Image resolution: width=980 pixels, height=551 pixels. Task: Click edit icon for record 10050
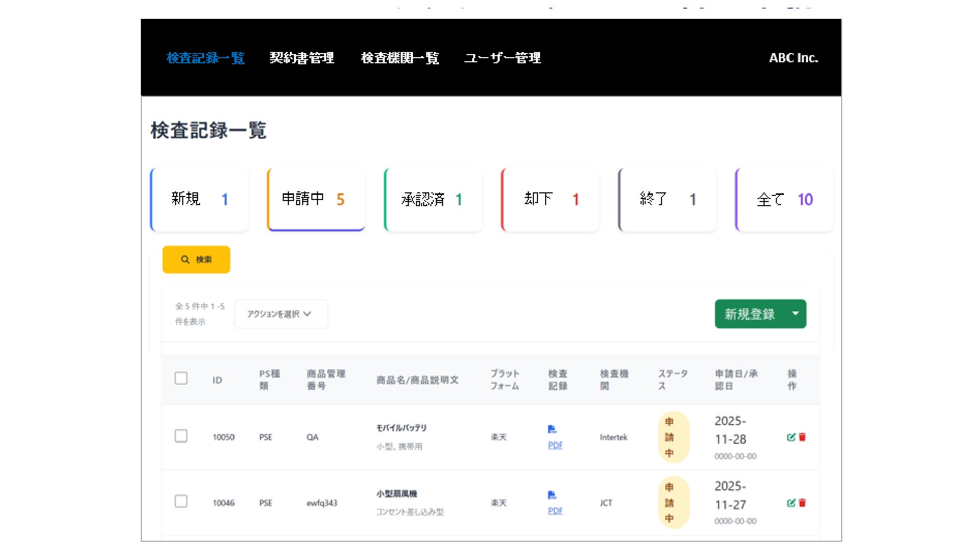(791, 437)
